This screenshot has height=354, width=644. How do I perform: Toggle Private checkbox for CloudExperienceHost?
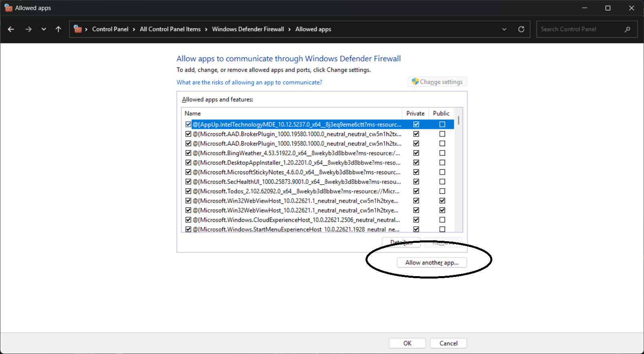(416, 220)
